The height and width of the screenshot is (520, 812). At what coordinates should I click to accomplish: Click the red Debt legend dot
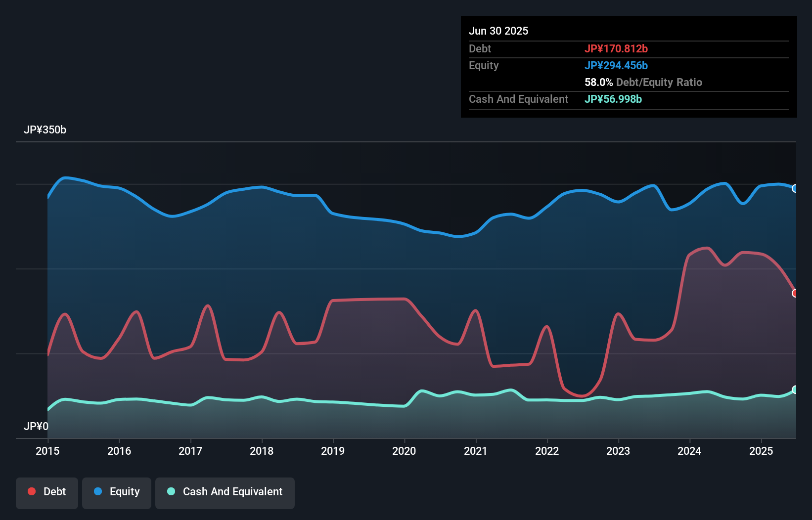coord(31,491)
